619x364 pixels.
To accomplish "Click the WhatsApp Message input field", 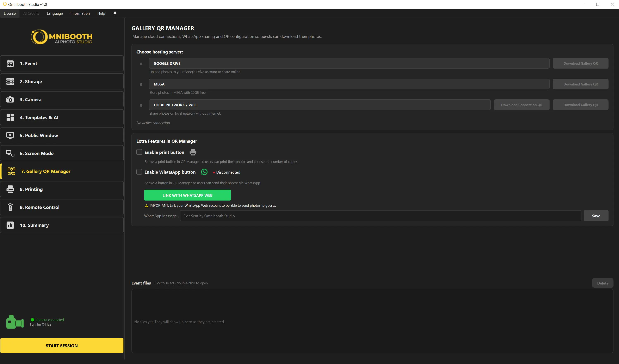I will [380, 216].
